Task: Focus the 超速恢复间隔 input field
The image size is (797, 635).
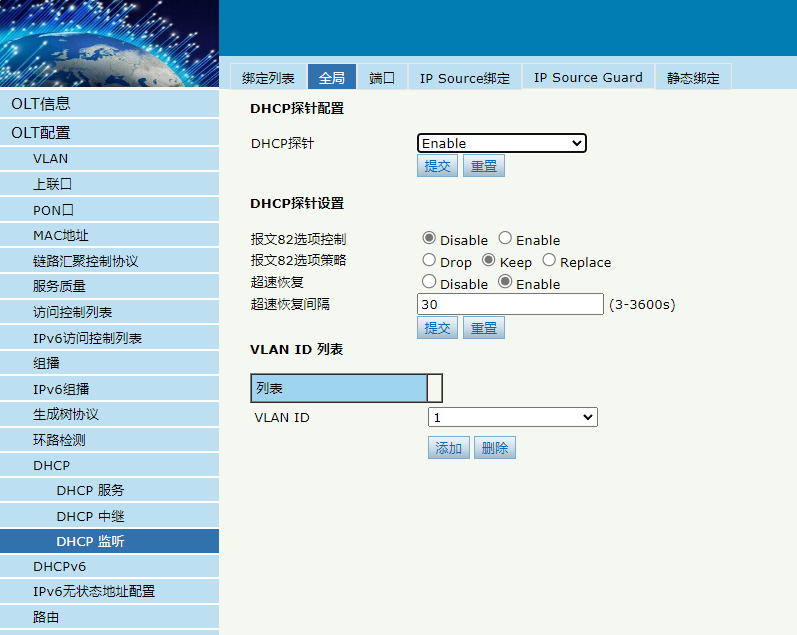Action: (x=510, y=304)
